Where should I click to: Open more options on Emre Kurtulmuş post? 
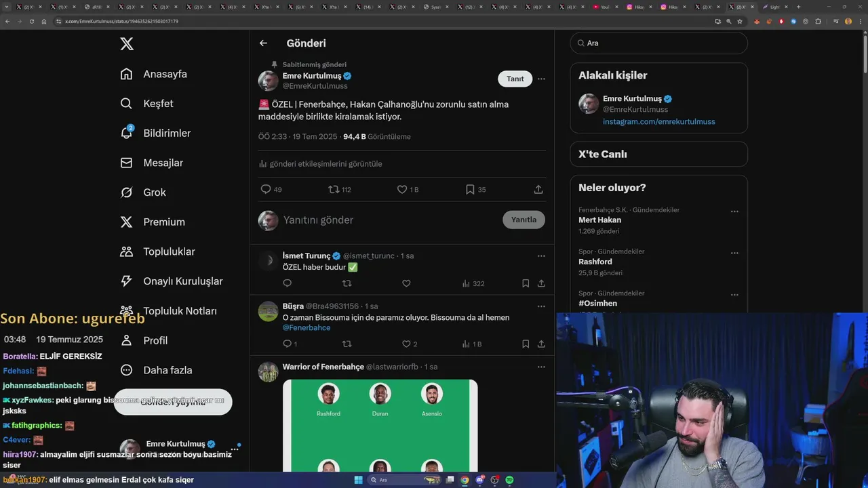pyautogui.click(x=541, y=79)
